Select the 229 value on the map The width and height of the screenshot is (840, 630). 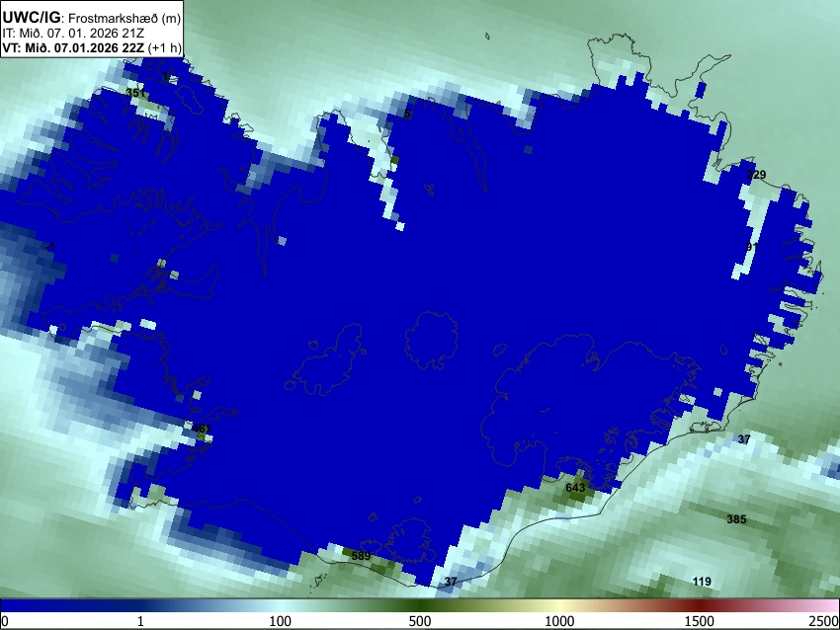tap(756, 175)
